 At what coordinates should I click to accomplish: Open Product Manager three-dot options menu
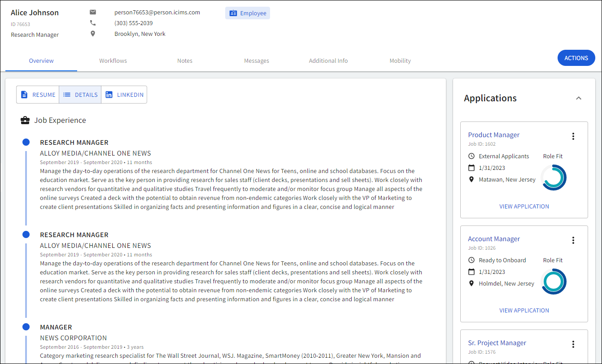click(573, 136)
